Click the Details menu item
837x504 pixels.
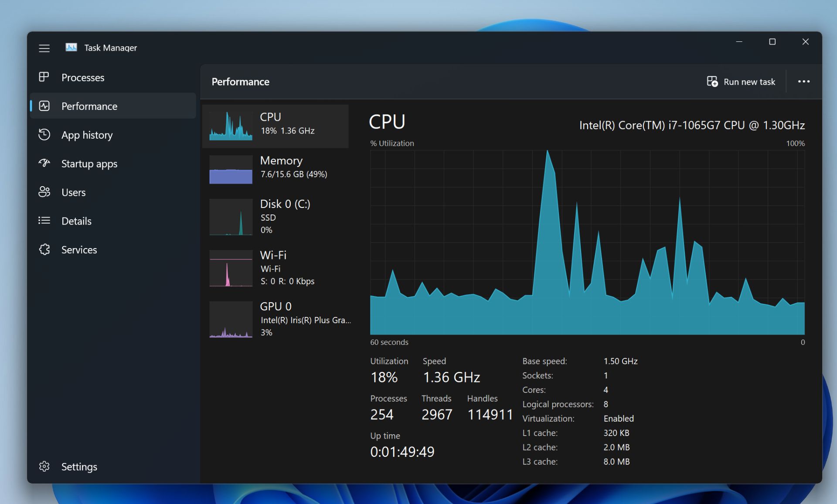tap(77, 221)
